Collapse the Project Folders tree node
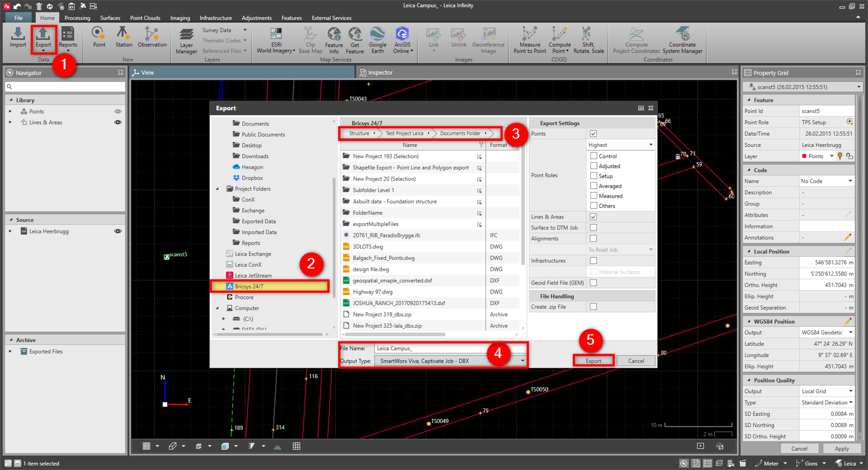 pos(217,189)
